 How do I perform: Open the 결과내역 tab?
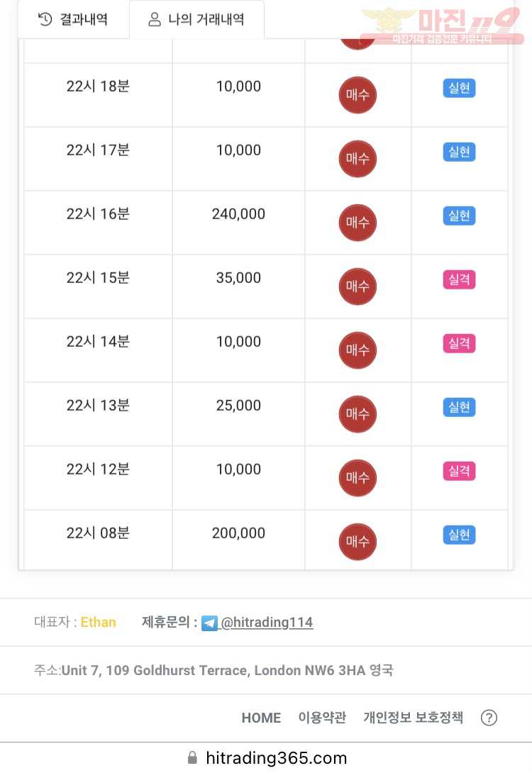74,20
